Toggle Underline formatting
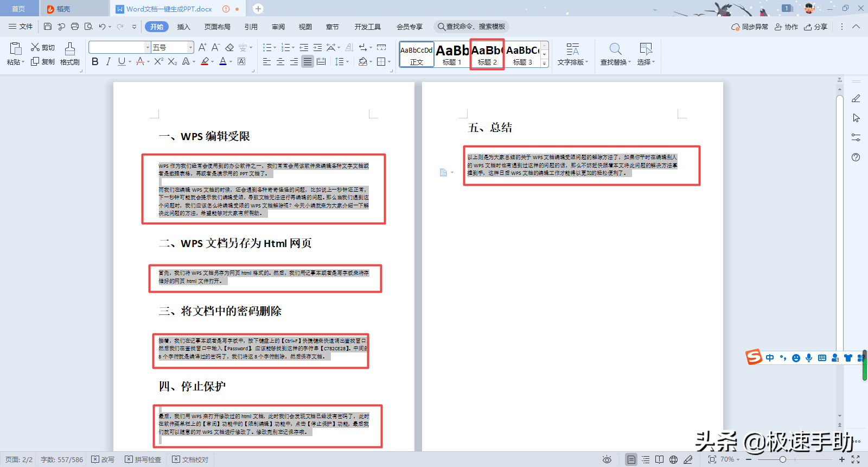Screen dimensions: 868x467 pyautogui.click(x=122, y=61)
